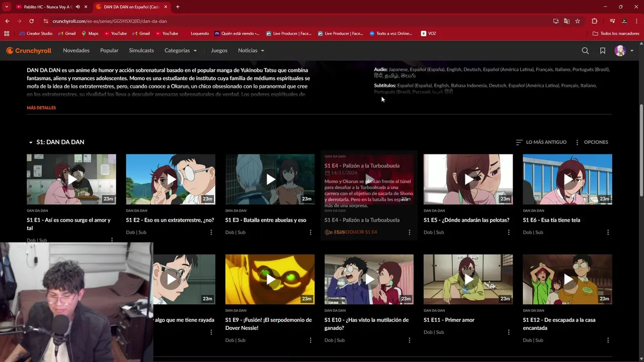Open episode title Eso es un extraterrestre

(170, 220)
